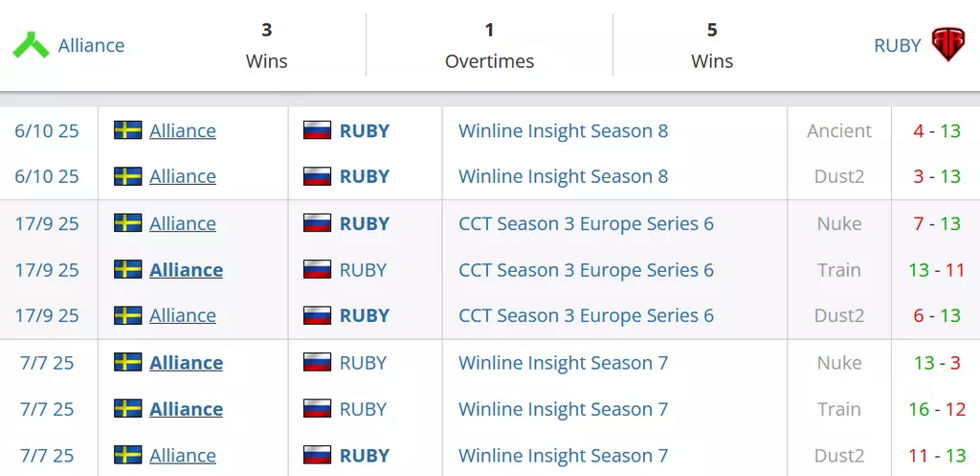
Task: Click the 16 - 12 score on Train
Action: (x=936, y=409)
